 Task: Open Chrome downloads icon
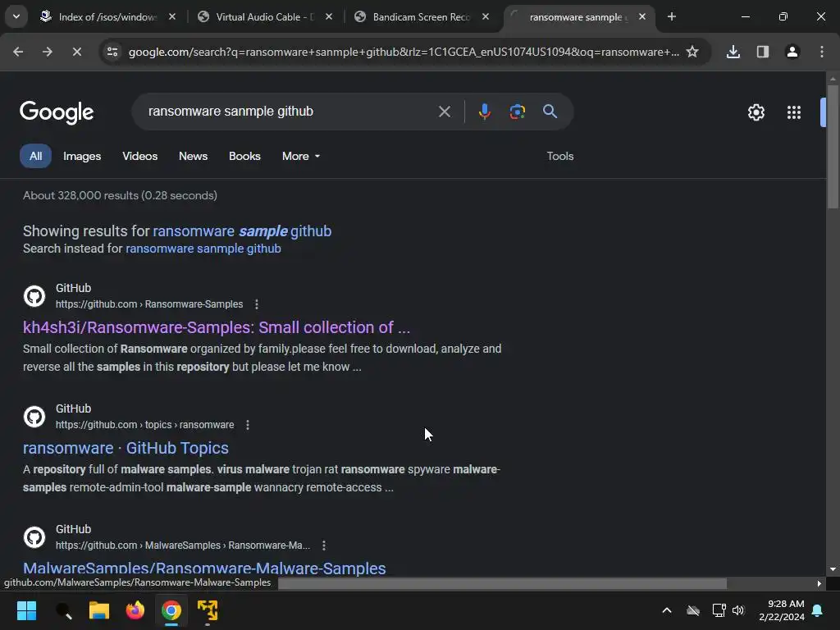pyautogui.click(x=733, y=52)
